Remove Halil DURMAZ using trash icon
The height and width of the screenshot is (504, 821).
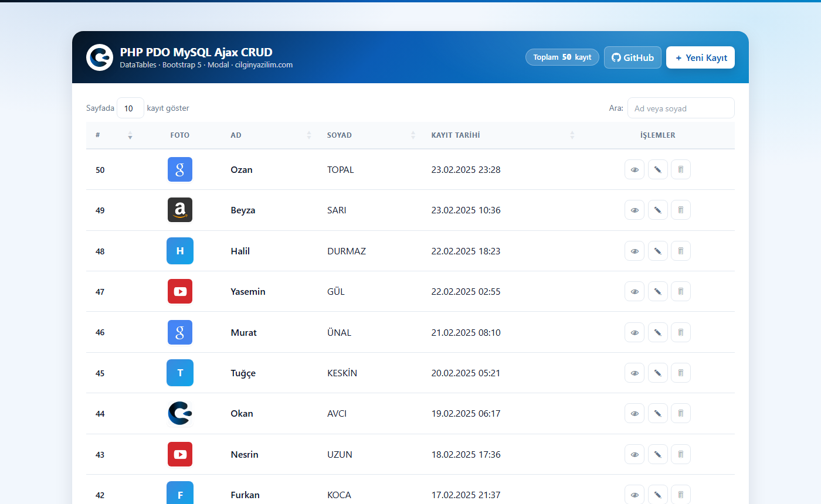click(x=681, y=251)
